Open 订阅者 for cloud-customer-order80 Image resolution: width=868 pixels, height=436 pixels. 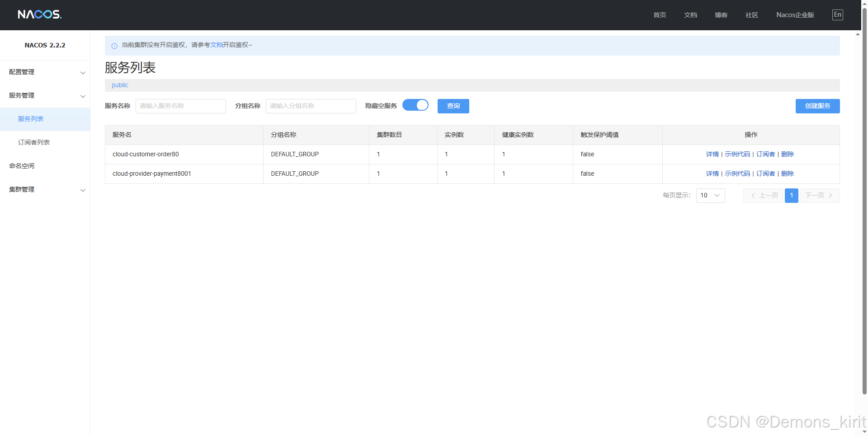pos(765,155)
